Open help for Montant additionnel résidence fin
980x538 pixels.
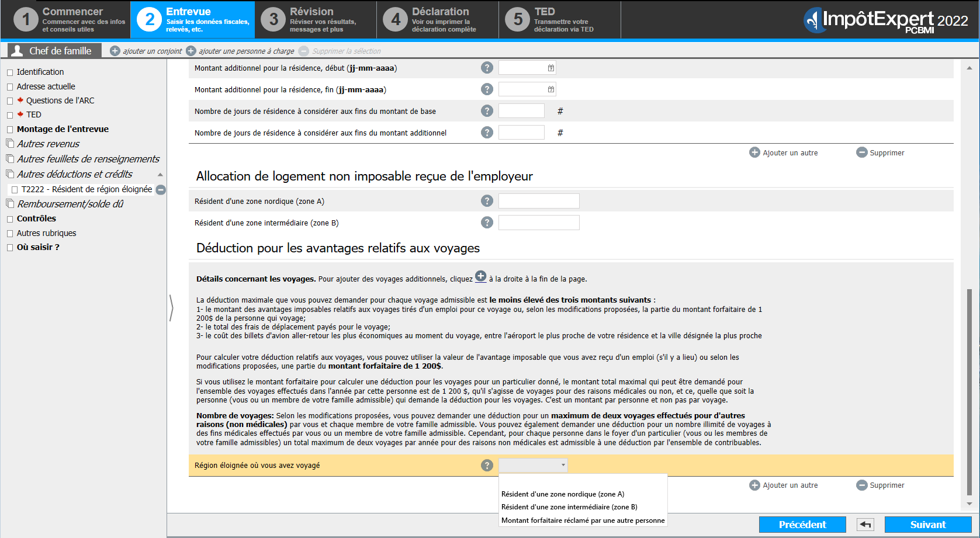[x=487, y=89]
